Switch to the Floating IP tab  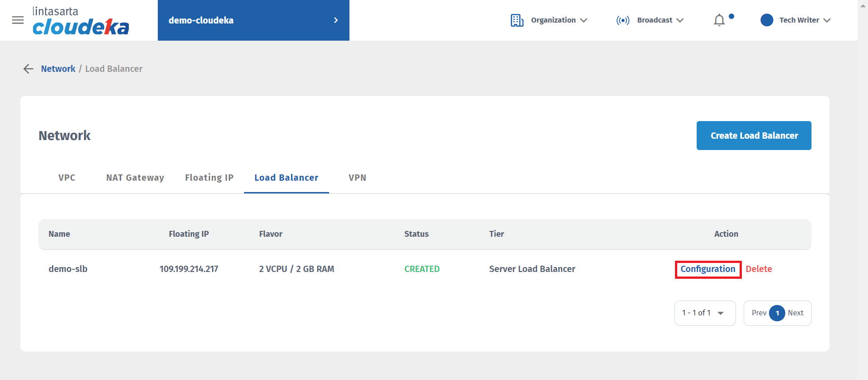coord(209,178)
